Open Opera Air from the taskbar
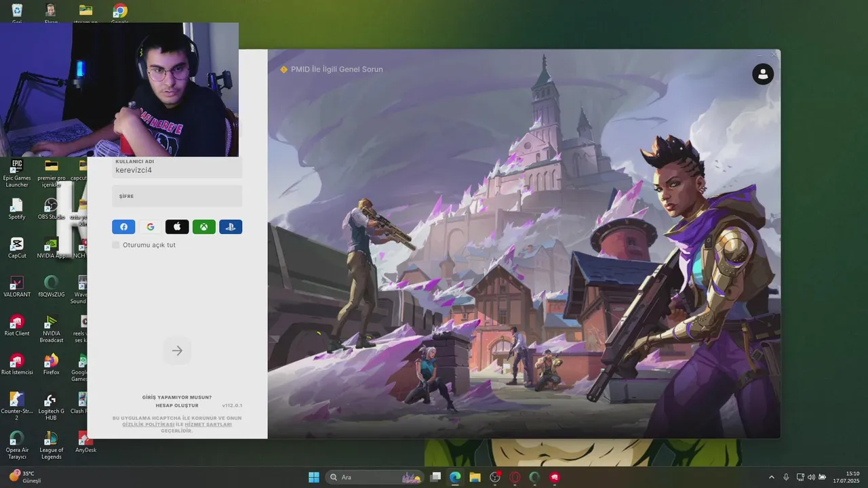Screen dimensions: 868x488 (x=534, y=477)
